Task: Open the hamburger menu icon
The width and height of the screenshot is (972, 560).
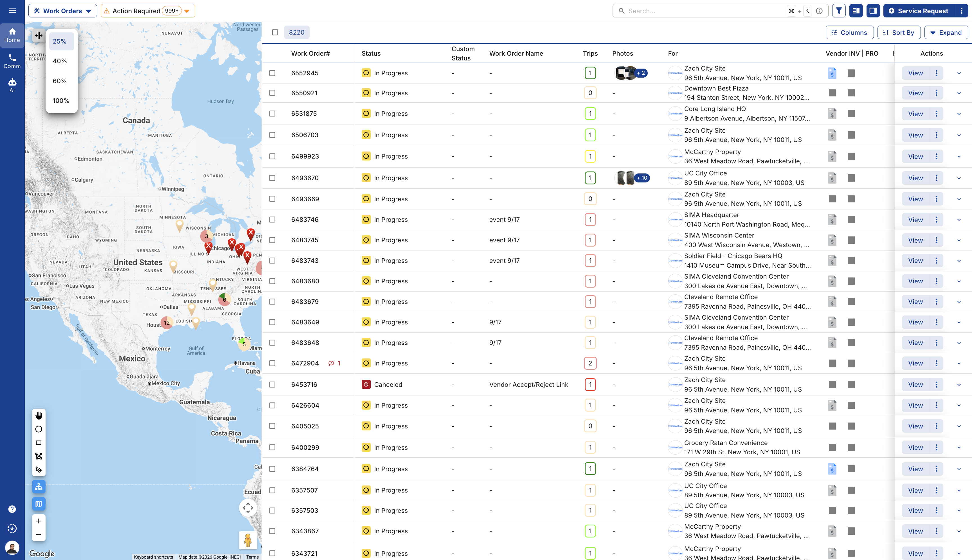Action: pos(12,11)
